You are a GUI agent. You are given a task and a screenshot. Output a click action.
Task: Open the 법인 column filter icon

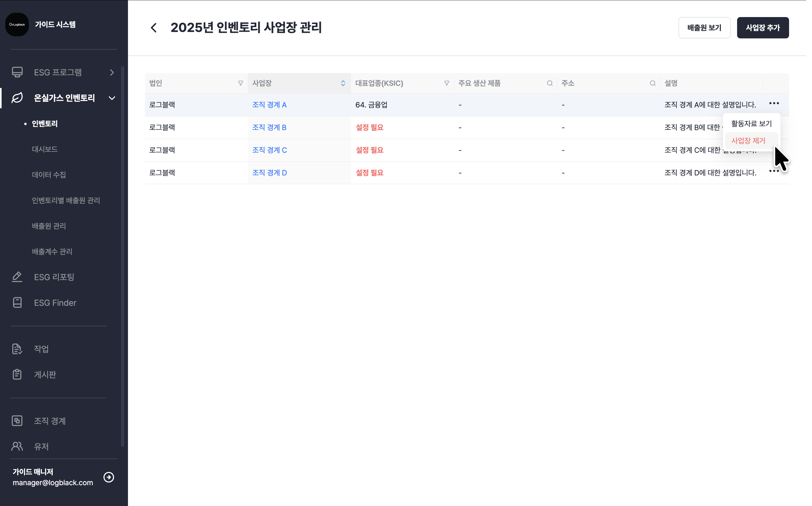click(240, 83)
